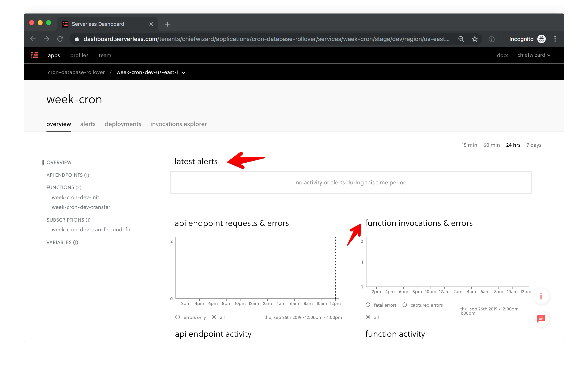Click the Incognito profile icon
Image resolution: width=588 pixels, height=376 pixels.
(x=541, y=39)
